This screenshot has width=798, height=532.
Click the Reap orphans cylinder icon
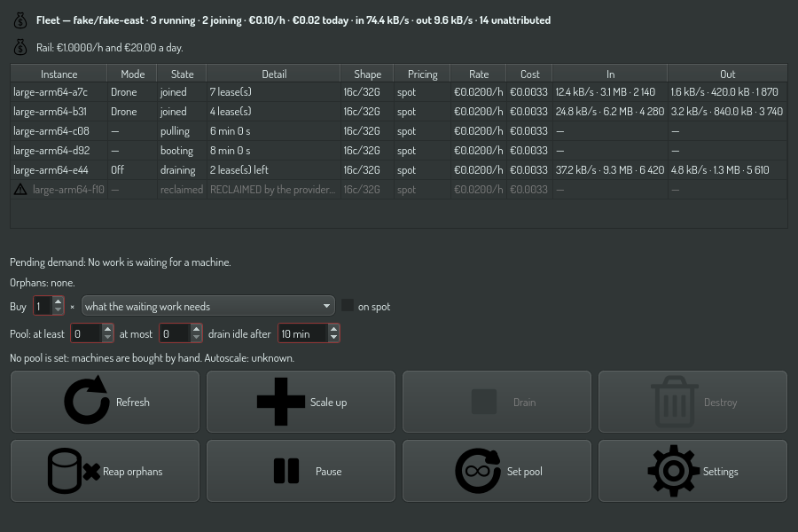(x=74, y=471)
